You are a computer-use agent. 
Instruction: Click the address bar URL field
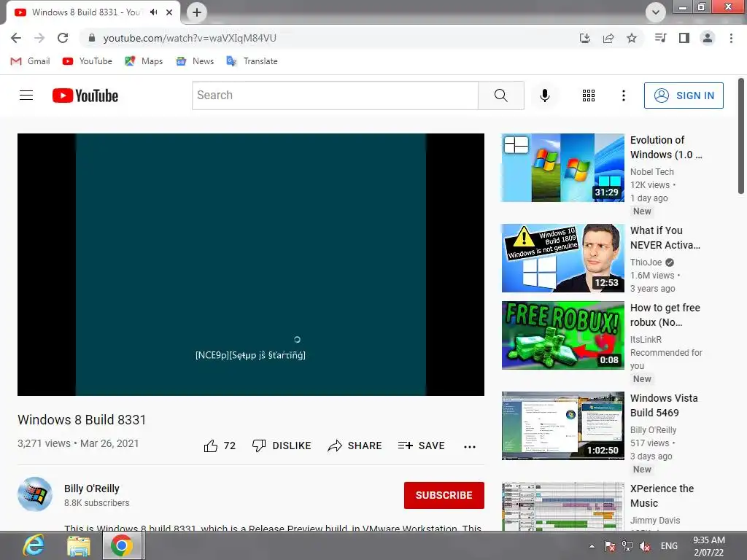point(329,38)
